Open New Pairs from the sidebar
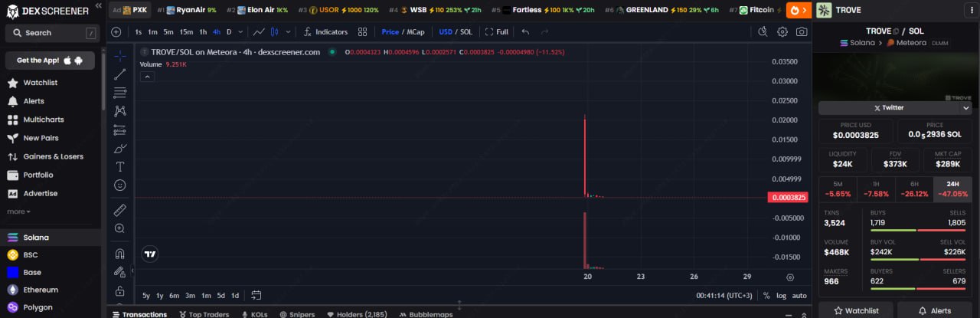 pyautogui.click(x=41, y=138)
